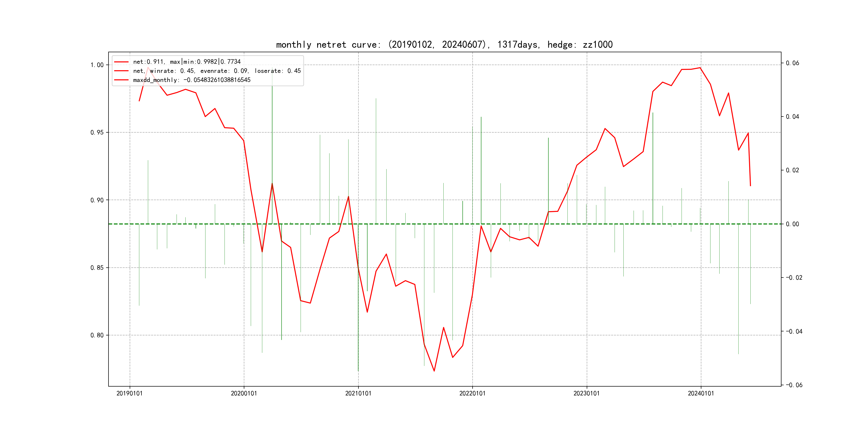The height and width of the screenshot is (434, 868).
Task: Click the 20200101 x-axis date label
Action: (x=244, y=393)
